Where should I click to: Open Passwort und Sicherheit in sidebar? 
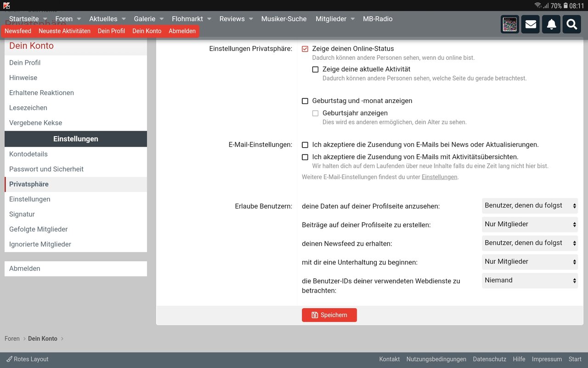click(76, 169)
